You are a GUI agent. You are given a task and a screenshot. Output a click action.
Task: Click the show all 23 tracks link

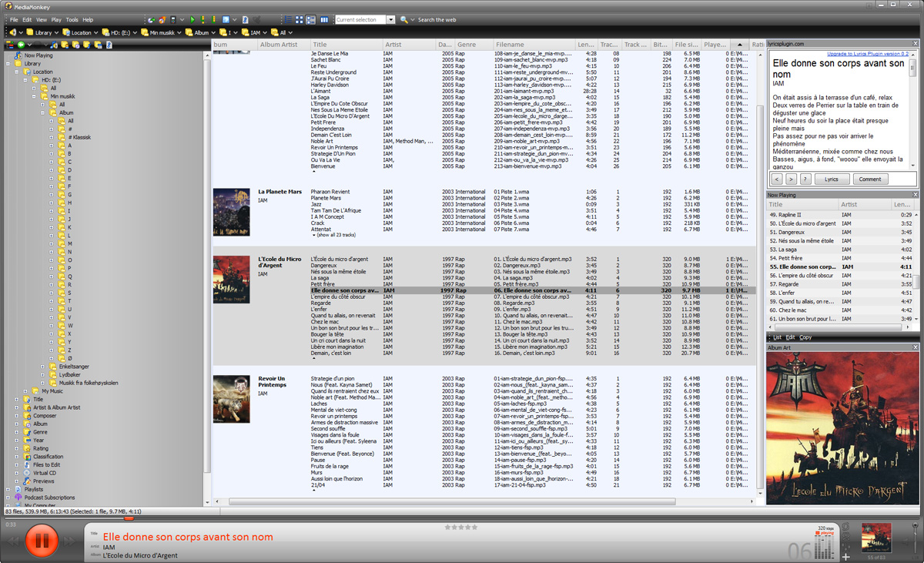334,235
